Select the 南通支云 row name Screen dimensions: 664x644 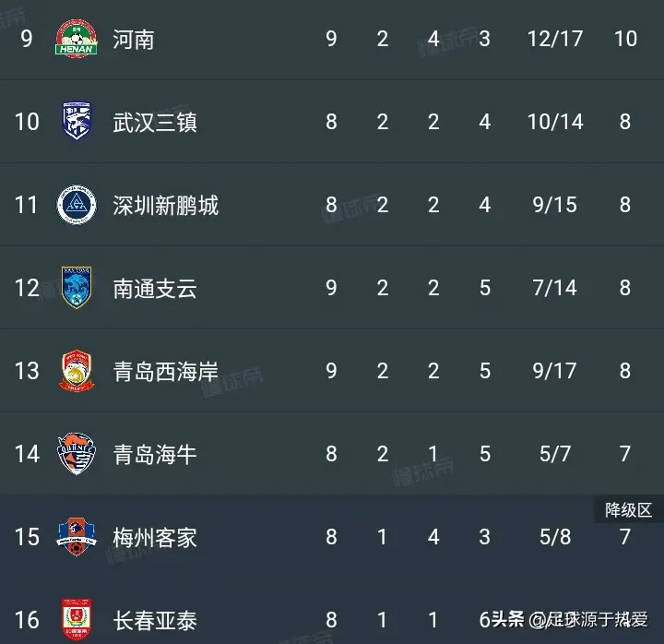coord(155,289)
